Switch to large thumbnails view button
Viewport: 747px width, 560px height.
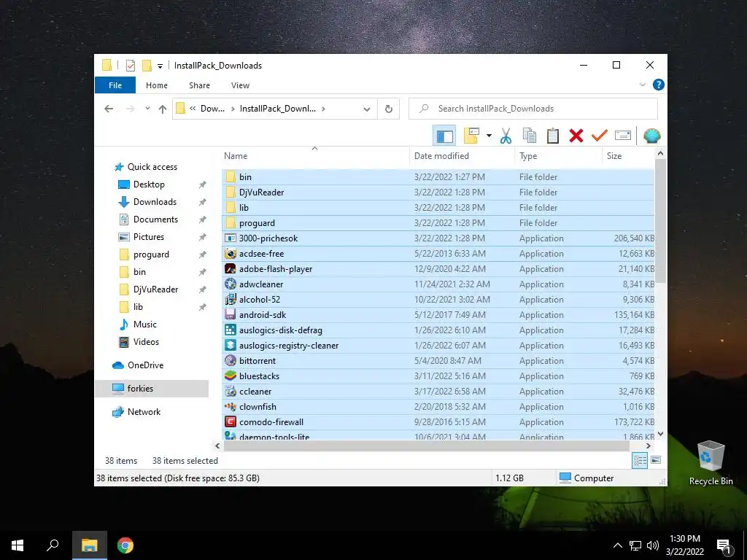pyautogui.click(x=656, y=460)
